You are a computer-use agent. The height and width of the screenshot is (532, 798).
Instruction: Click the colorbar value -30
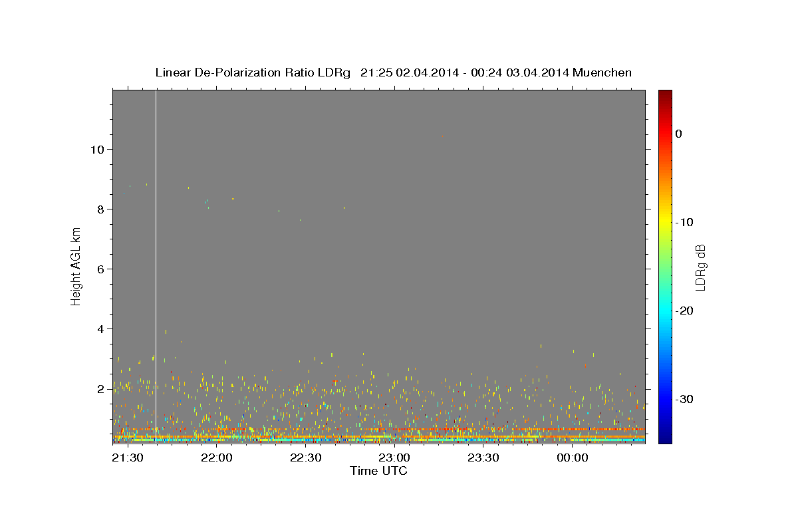click(685, 399)
